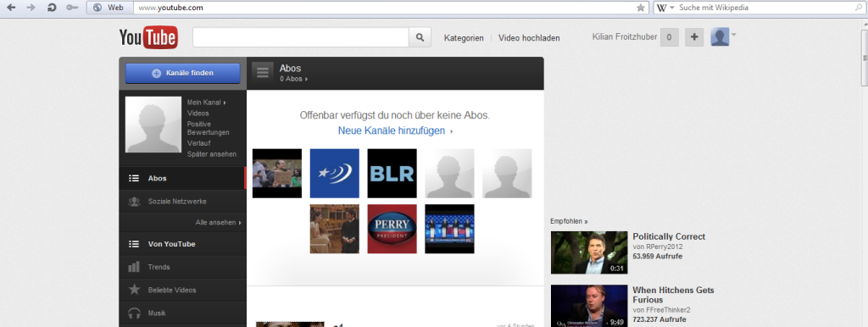Viewport: 868px width, 327px height.
Task: Open the protest sign channel thumbnail
Action: 277,173
